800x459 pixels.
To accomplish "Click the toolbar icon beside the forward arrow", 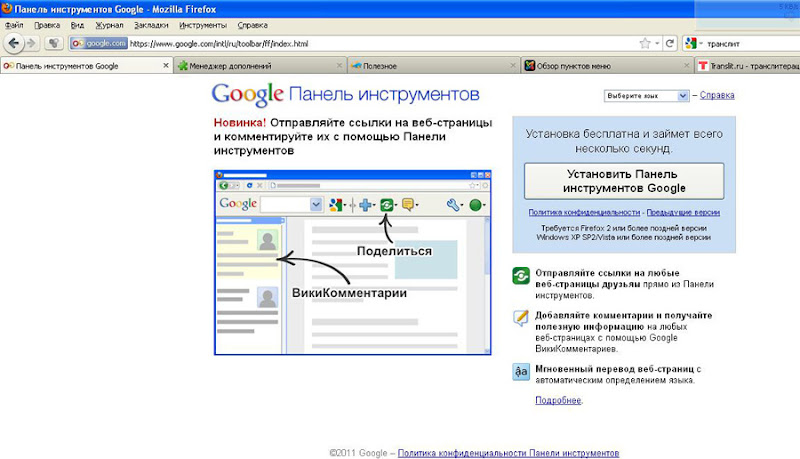I will (54, 43).
